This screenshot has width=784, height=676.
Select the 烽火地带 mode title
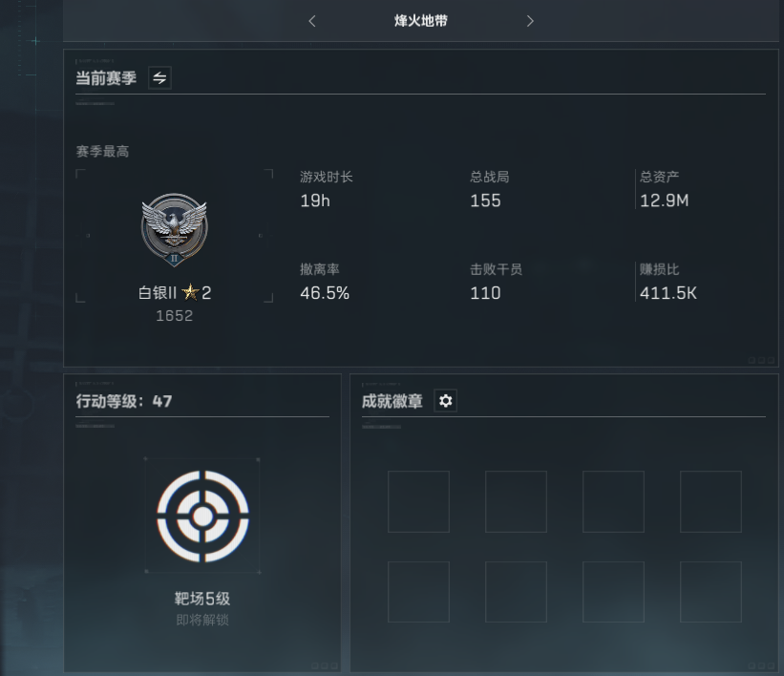[420, 21]
